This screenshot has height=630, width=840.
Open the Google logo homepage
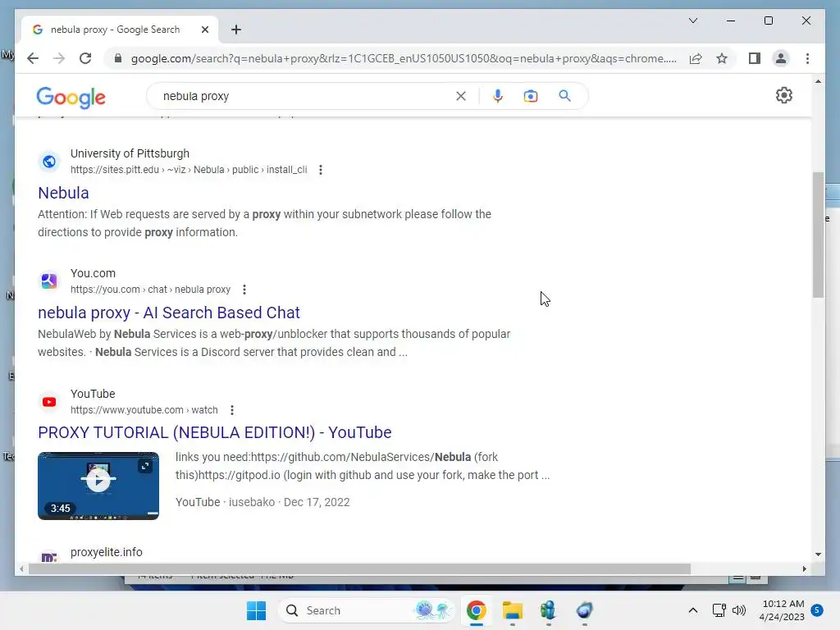pos(71,98)
